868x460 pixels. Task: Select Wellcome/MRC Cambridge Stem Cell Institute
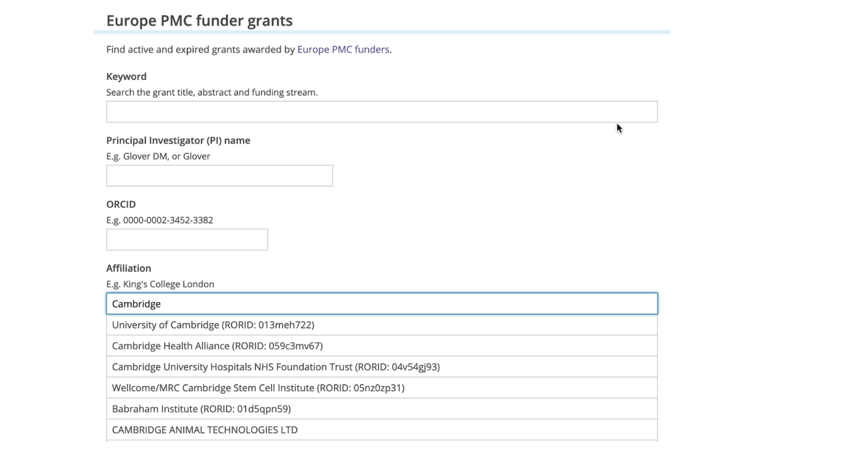click(382, 388)
